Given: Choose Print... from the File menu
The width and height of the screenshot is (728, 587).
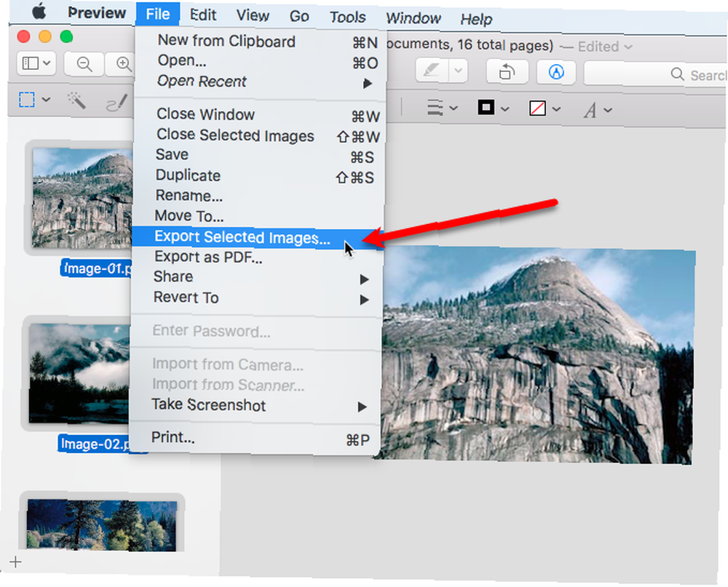Looking at the screenshot, I should tap(255, 438).
